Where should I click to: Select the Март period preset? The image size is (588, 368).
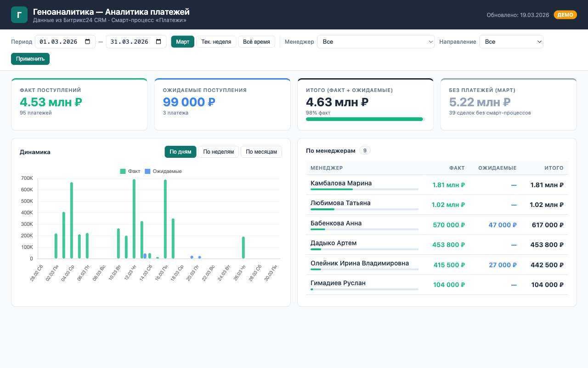[x=182, y=42]
